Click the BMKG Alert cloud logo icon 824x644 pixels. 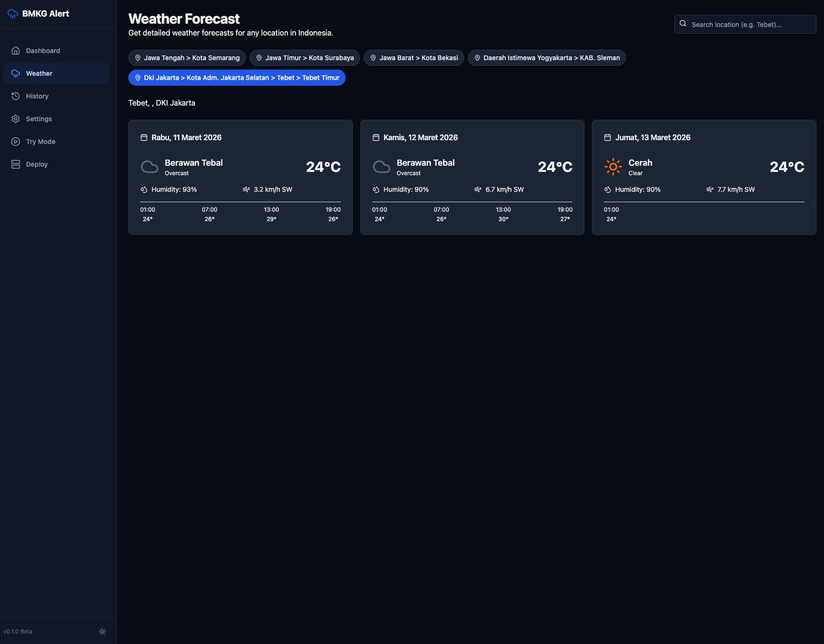point(13,14)
